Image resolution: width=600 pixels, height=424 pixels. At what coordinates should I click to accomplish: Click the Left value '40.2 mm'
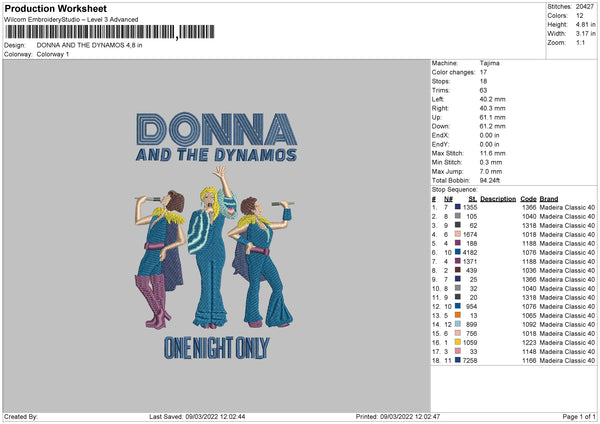coord(492,99)
